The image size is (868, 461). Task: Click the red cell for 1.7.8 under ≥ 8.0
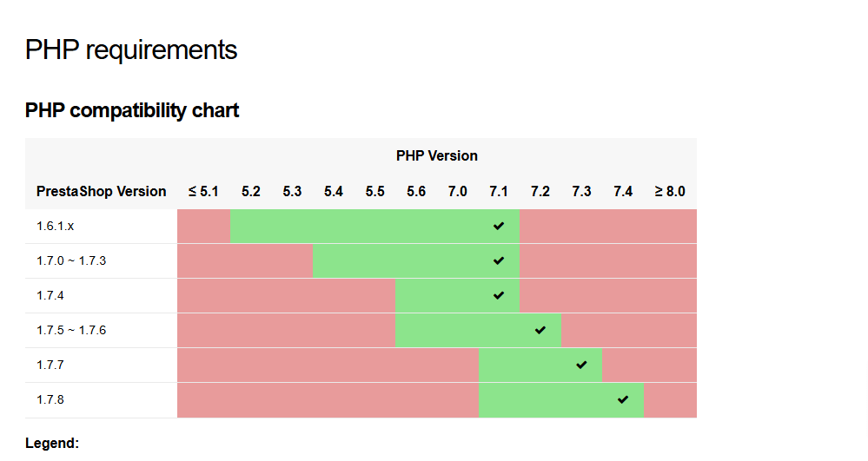(671, 400)
